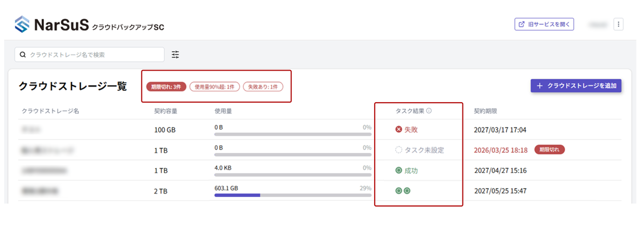Image resolution: width=644 pixels, height=225 pixels.
Task: Filter by 期限切れ: 3件 chip
Action: 166,86
